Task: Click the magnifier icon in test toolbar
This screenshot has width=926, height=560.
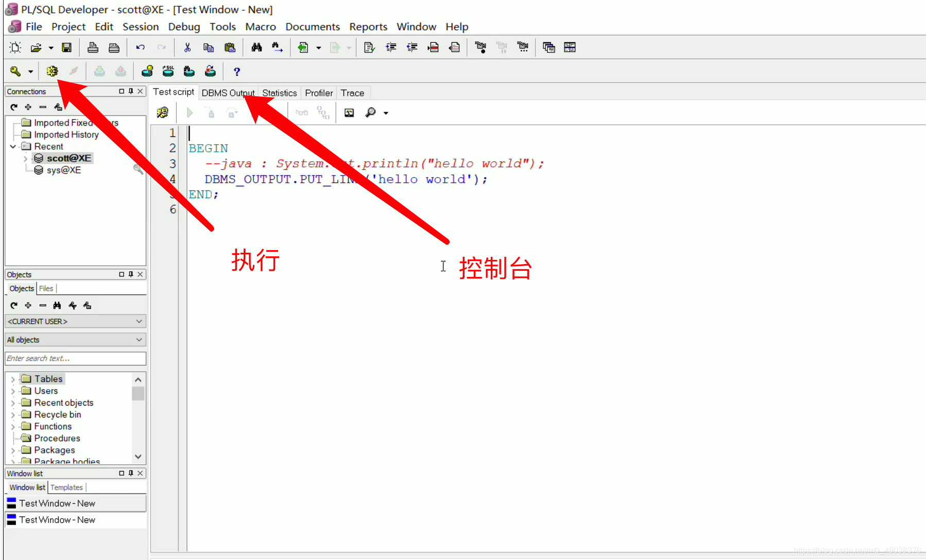Action: pyautogui.click(x=370, y=112)
